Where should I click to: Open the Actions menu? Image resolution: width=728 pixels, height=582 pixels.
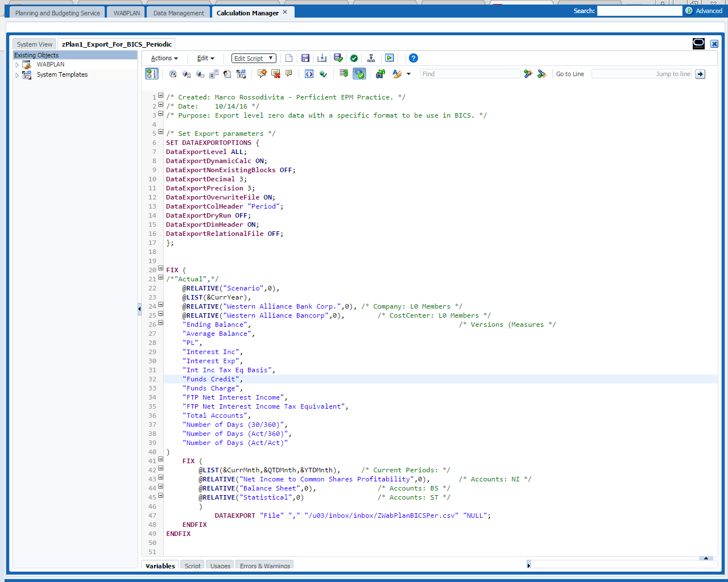click(x=164, y=58)
